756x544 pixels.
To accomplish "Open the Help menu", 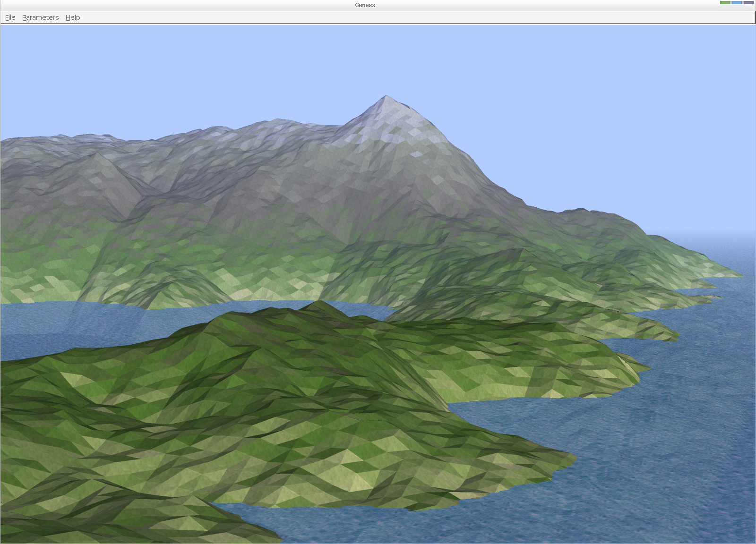I will 73,17.
